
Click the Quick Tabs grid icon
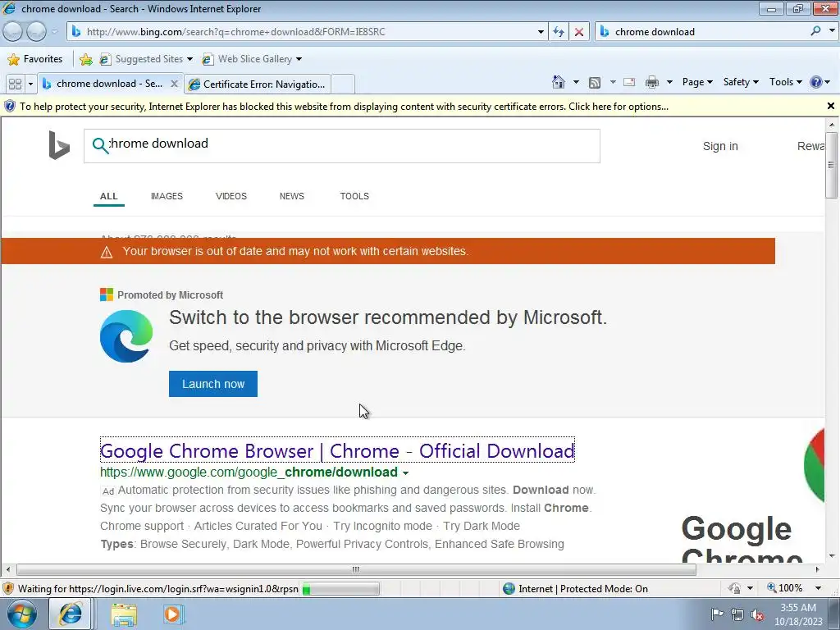pyautogui.click(x=15, y=84)
